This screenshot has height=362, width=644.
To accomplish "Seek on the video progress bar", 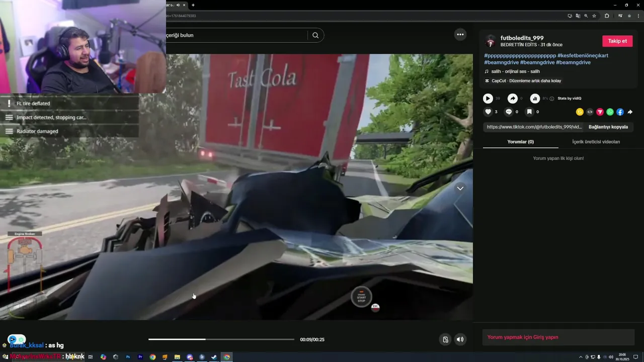I will click(221, 339).
